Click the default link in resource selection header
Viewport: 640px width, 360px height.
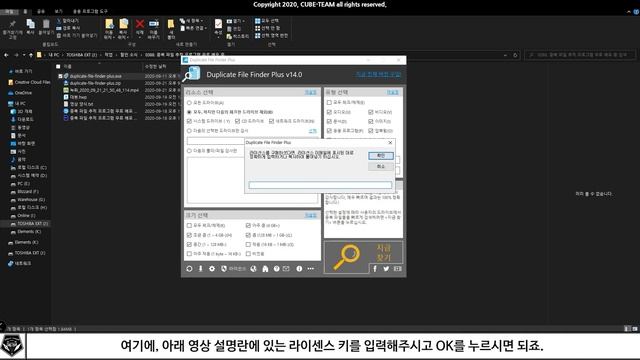point(311,93)
